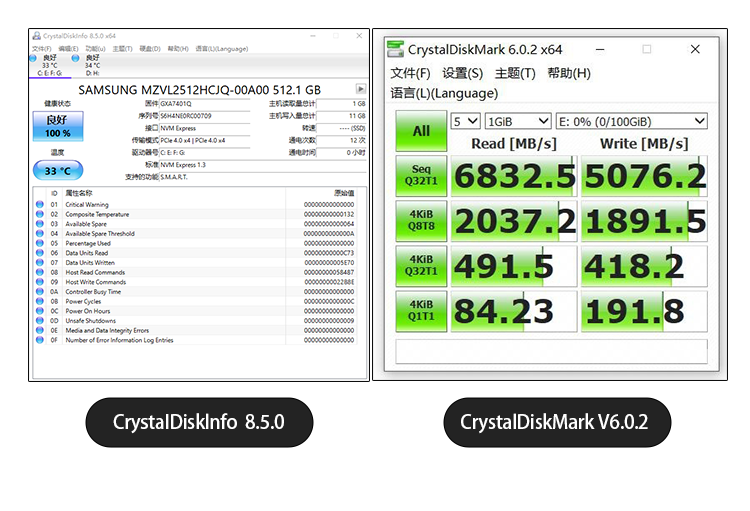Select the 34 °C disk tab (D: H:)
This screenshot has width=750, height=511.
[x=92, y=65]
